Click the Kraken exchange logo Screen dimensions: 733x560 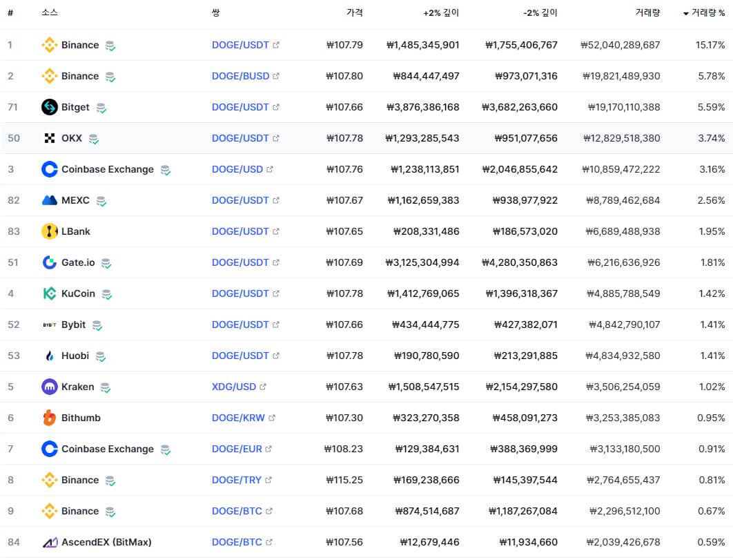(x=50, y=387)
